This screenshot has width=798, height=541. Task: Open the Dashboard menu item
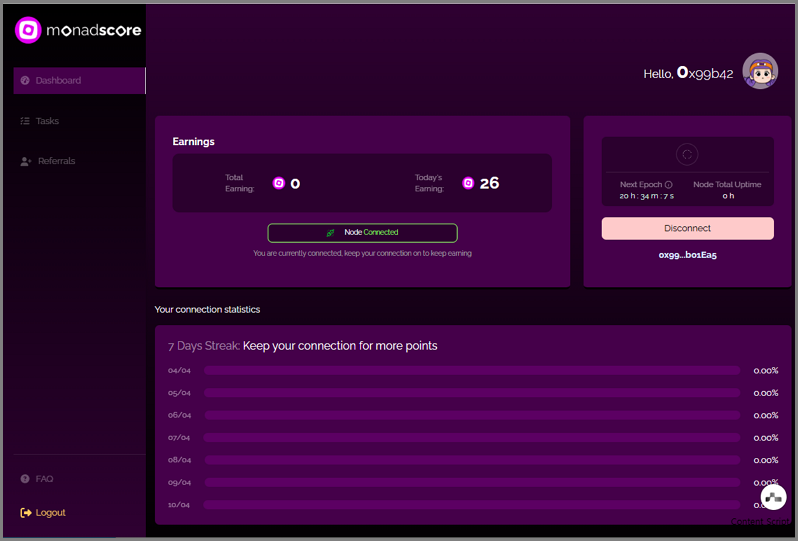[x=79, y=80]
